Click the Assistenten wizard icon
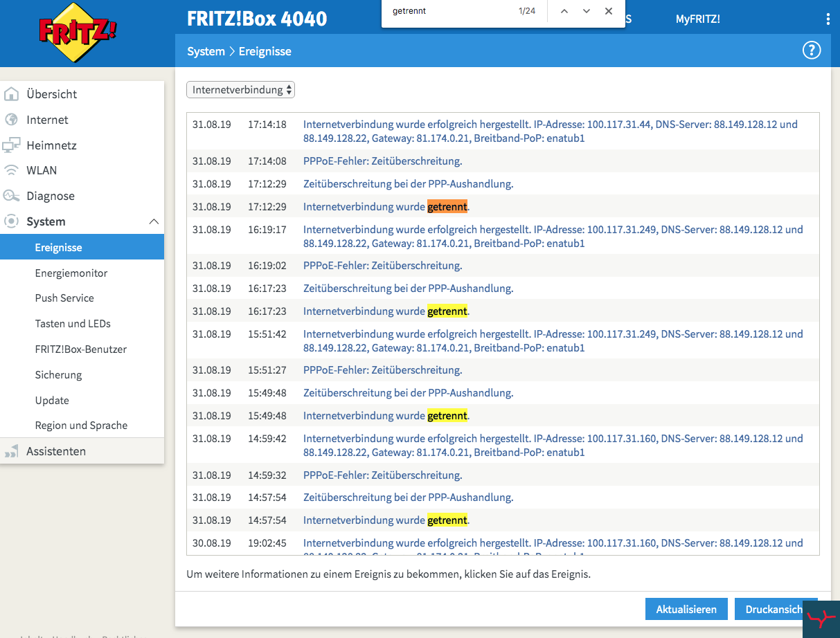Image resolution: width=840 pixels, height=638 pixels. pos(11,451)
